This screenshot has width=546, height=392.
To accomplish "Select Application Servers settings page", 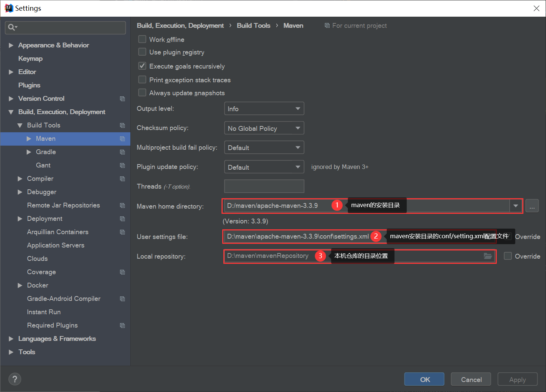I will click(x=56, y=245).
